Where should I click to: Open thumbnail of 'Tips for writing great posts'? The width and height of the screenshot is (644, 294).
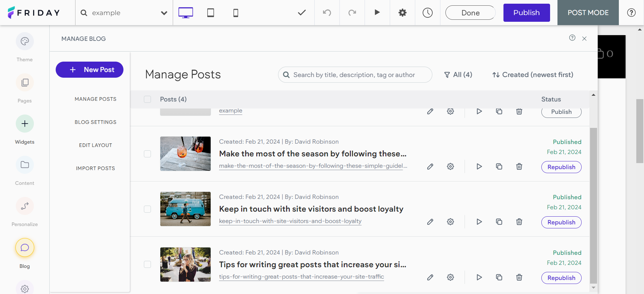pyautogui.click(x=185, y=265)
